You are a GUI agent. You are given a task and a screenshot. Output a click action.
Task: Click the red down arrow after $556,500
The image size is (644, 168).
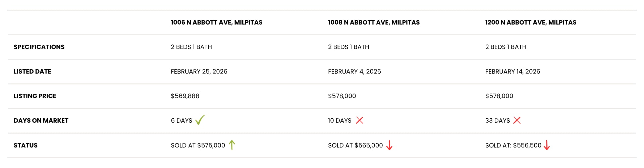(546, 145)
